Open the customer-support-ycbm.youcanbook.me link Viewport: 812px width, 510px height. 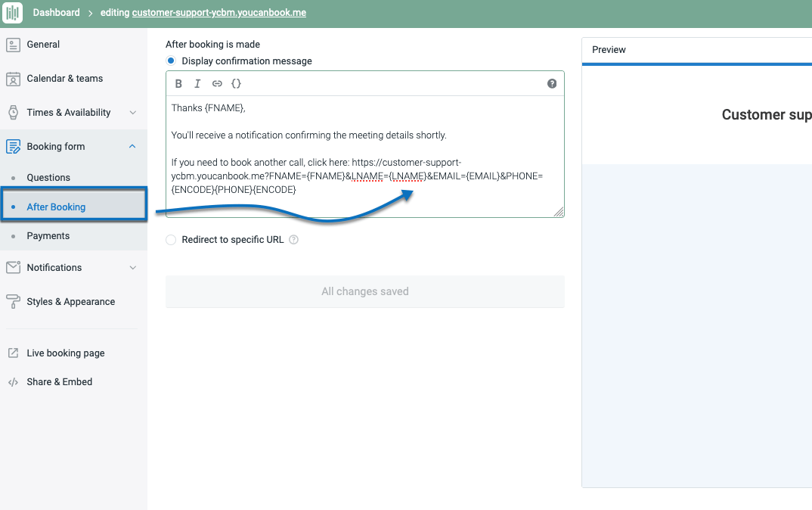point(218,12)
